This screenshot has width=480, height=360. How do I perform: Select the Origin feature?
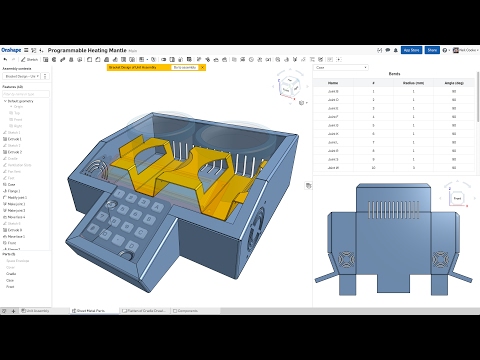point(18,107)
